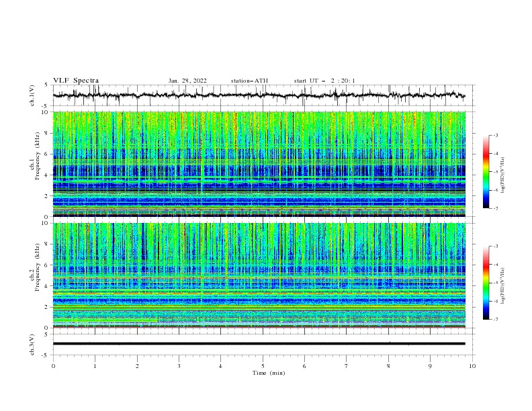Click the ch.3 flat voltage trace
The image size is (532, 411).
pos(259,344)
